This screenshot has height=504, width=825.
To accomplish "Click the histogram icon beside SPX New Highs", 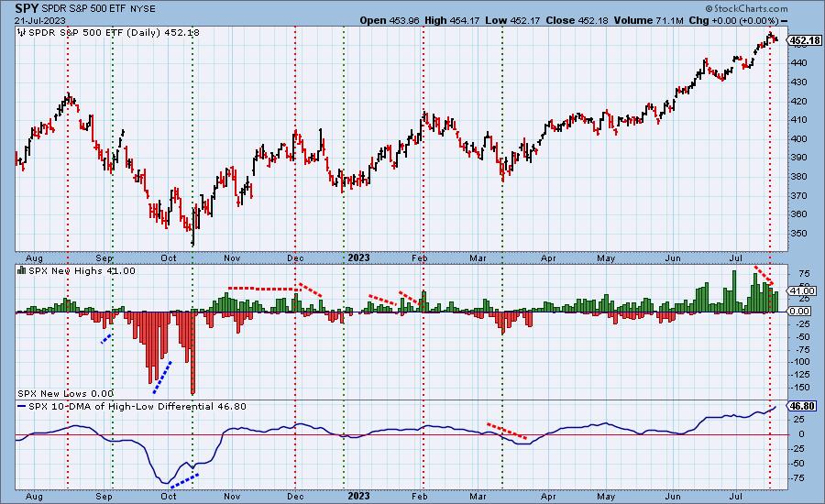I will click(22, 270).
